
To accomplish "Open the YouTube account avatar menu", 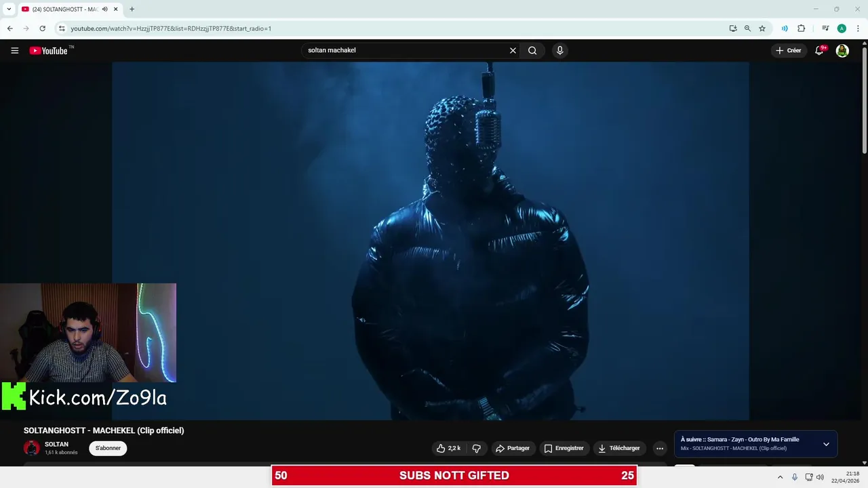I will (842, 50).
